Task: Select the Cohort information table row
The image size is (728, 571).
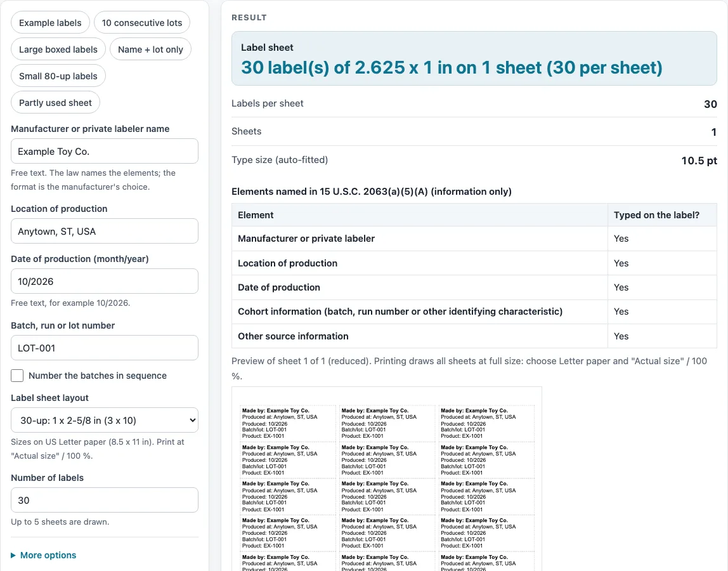Action: [x=474, y=312]
